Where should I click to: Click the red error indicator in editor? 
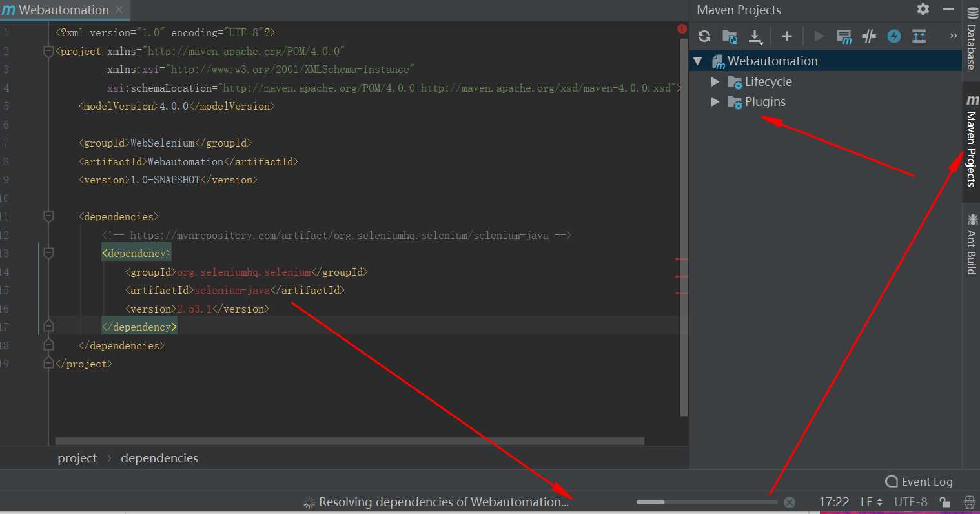click(x=682, y=28)
